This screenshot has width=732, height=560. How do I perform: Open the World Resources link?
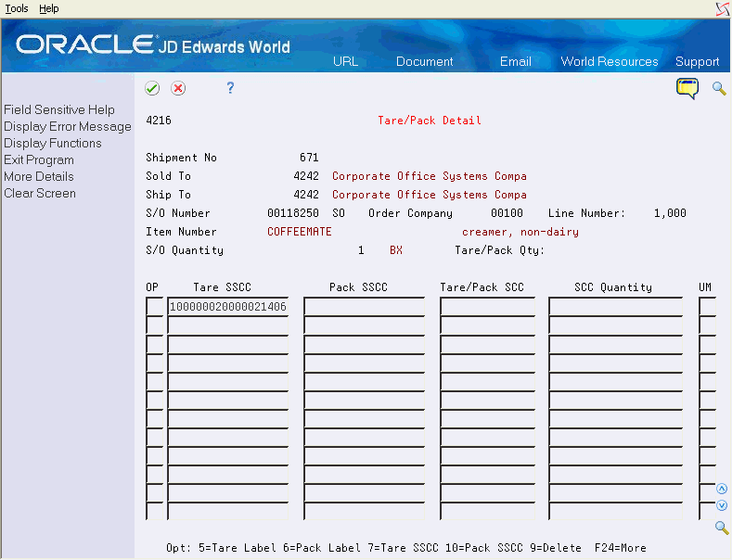pyautogui.click(x=610, y=61)
